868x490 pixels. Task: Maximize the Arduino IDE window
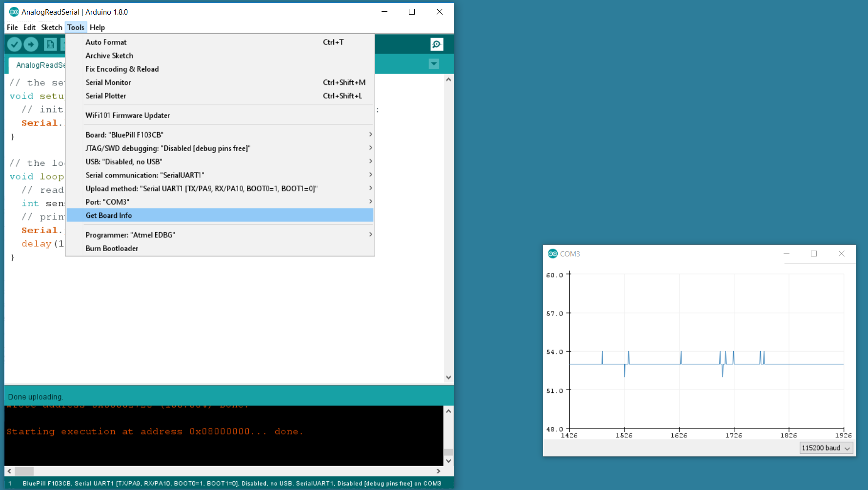[412, 12]
